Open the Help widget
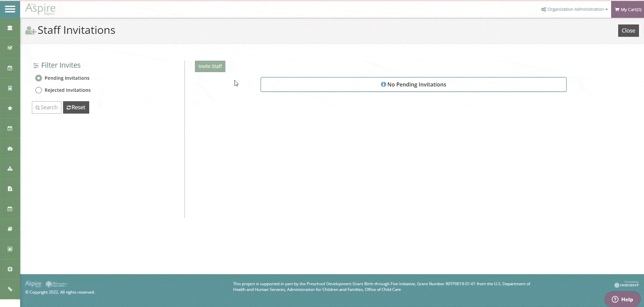644x307 pixels. pos(623,299)
